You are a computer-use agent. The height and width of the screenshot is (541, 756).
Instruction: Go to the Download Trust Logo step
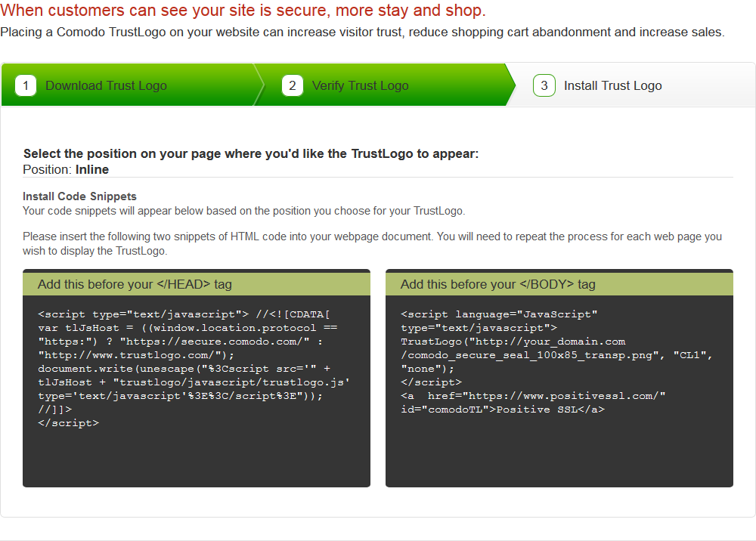pos(106,85)
